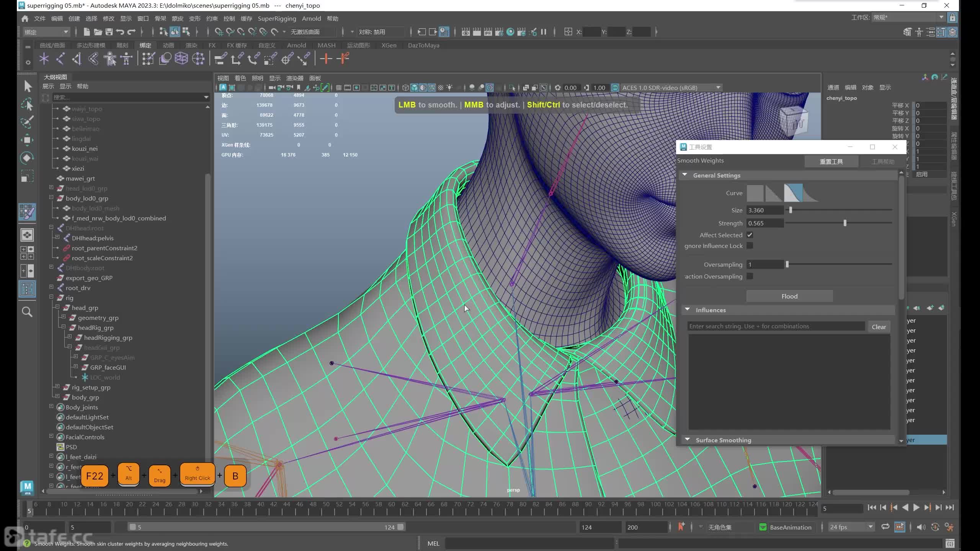Collapse the General Settings section
This screenshot has height=551, width=980.
coord(685,175)
